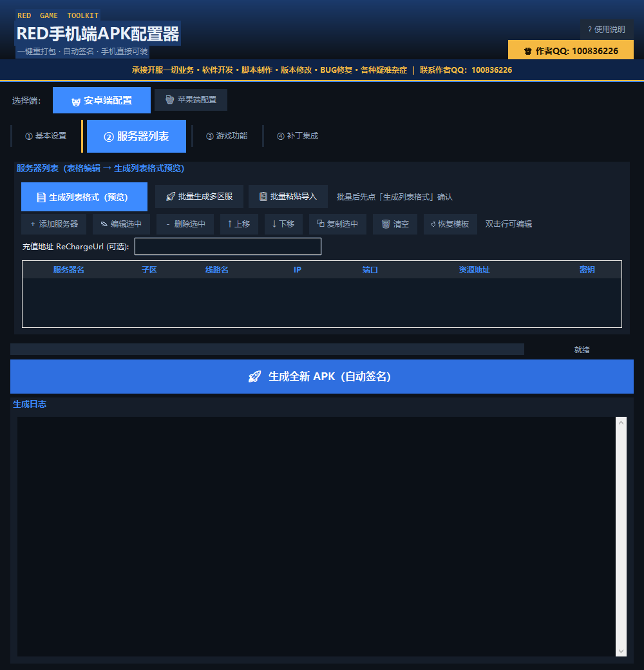Restore template via 恢复模板 button
Viewport: 644px width, 670px height.
pyautogui.click(x=450, y=224)
